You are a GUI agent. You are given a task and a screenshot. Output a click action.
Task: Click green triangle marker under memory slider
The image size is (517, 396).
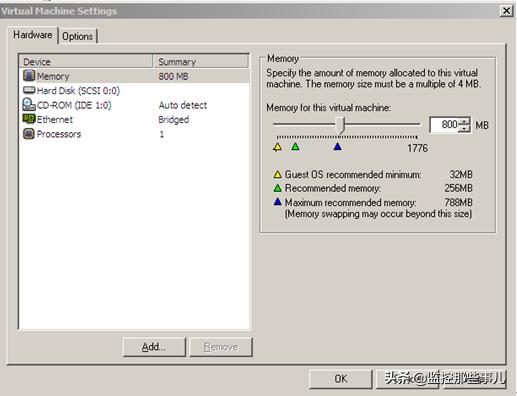pyautogui.click(x=295, y=147)
